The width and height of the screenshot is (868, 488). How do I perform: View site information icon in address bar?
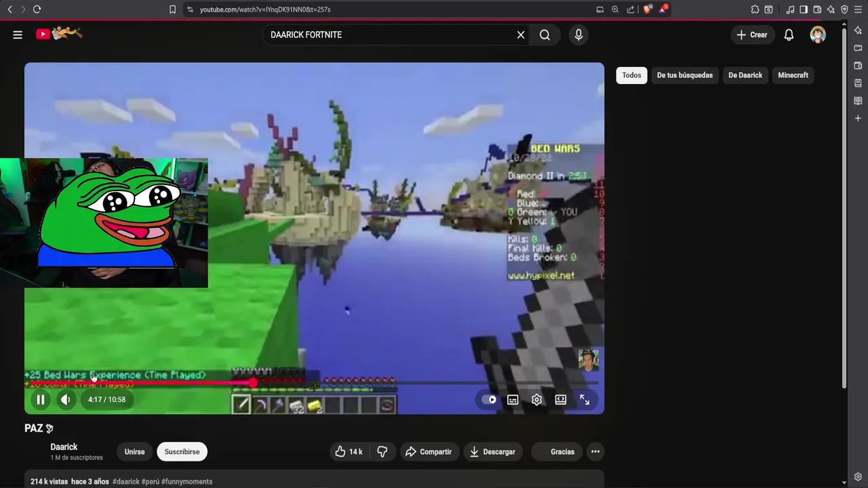[x=190, y=9]
